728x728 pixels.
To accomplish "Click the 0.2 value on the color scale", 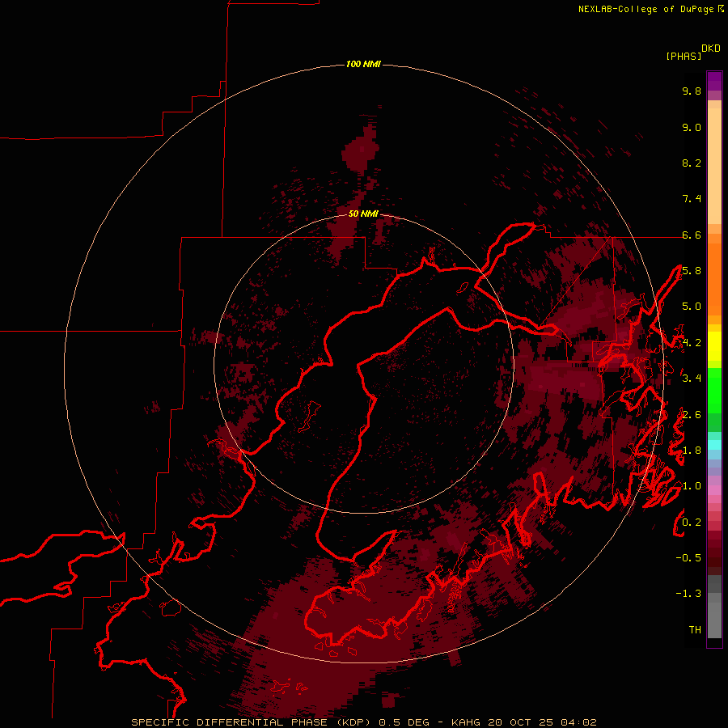I will pos(692,523).
